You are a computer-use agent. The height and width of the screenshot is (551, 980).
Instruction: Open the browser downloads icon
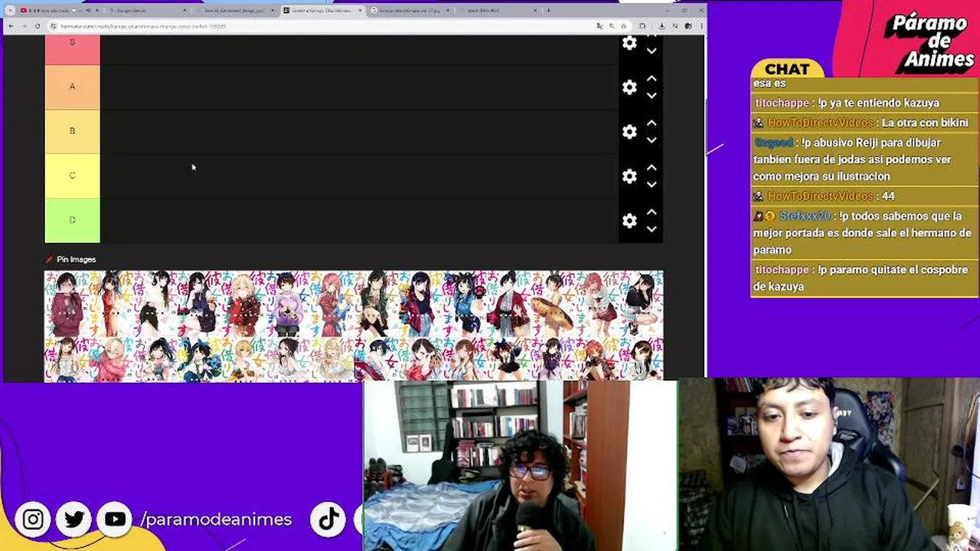click(x=661, y=26)
